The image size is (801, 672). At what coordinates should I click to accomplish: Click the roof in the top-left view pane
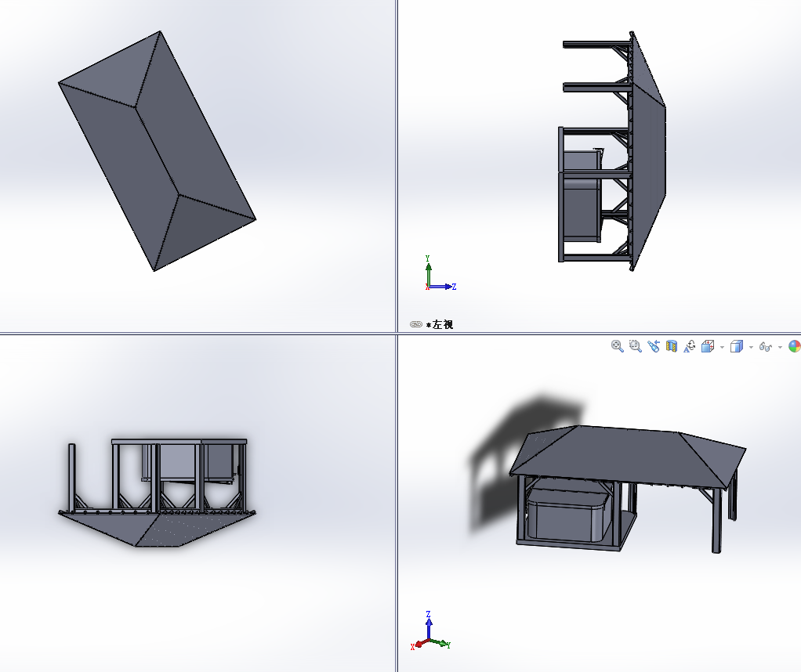pyautogui.click(x=157, y=150)
